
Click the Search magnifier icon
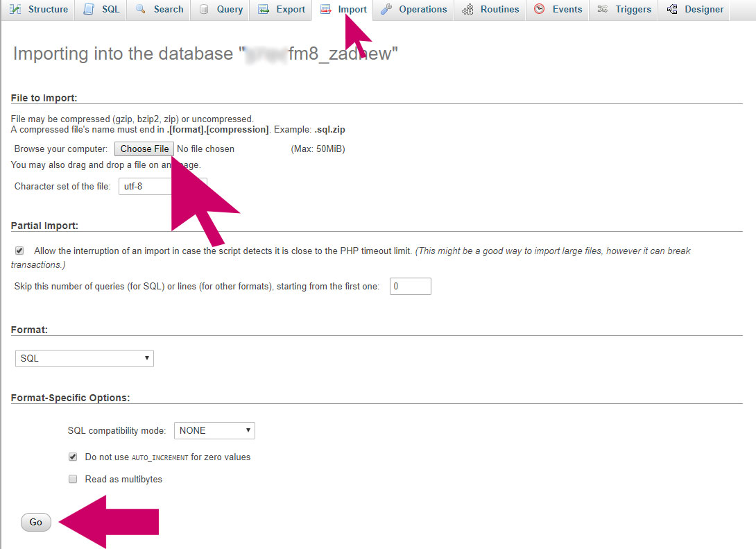coord(141,10)
